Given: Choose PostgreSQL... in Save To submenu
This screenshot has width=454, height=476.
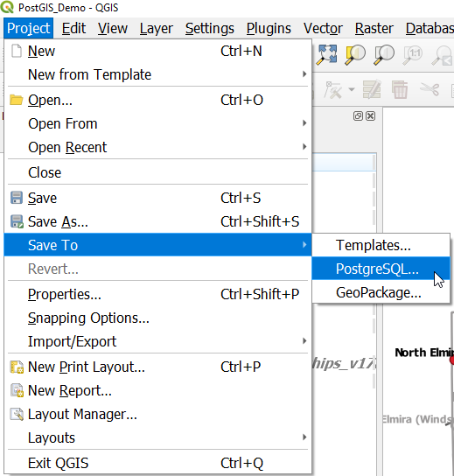Looking at the screenshot, I should (381, 269).
